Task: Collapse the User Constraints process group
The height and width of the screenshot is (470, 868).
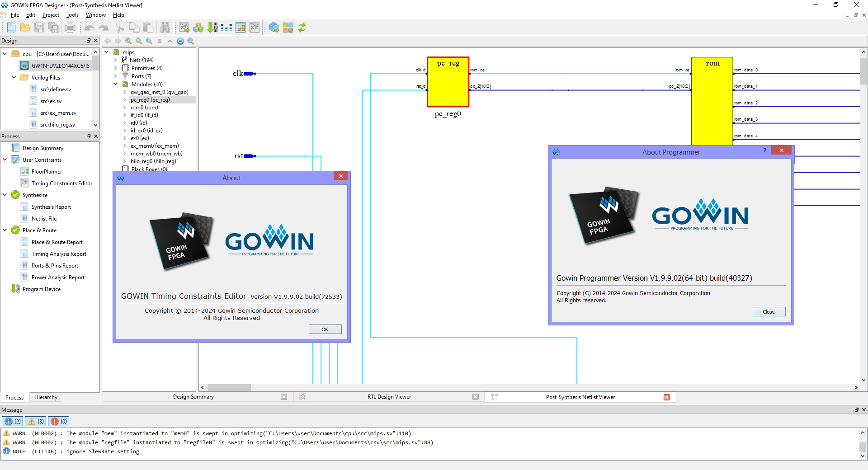Action: click(x=5, y=160)
